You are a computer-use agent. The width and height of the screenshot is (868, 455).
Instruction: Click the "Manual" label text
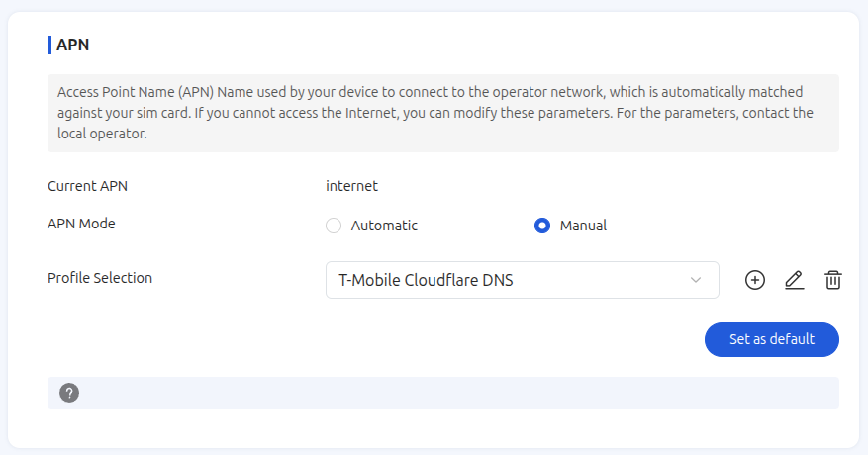click(583, 226)
